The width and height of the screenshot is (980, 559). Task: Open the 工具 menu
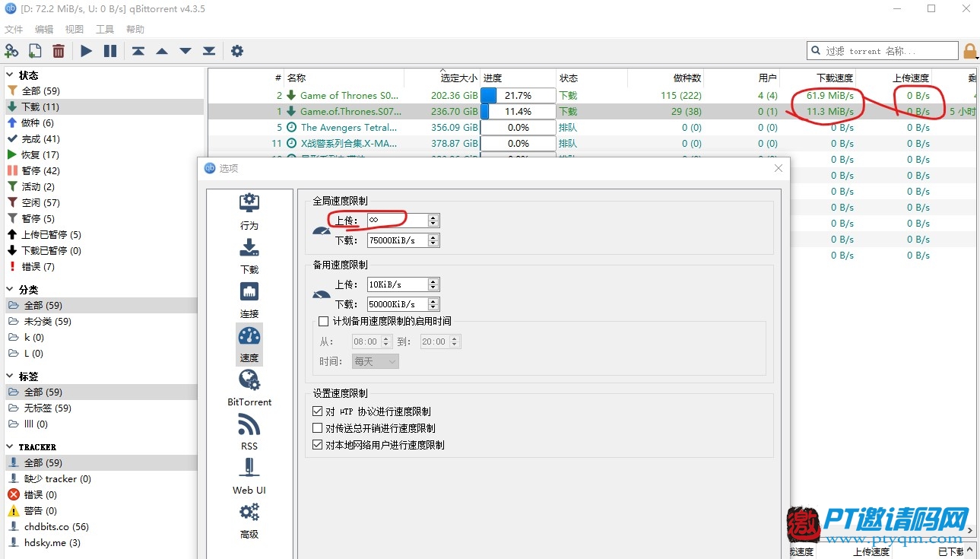tap(105, 29)
